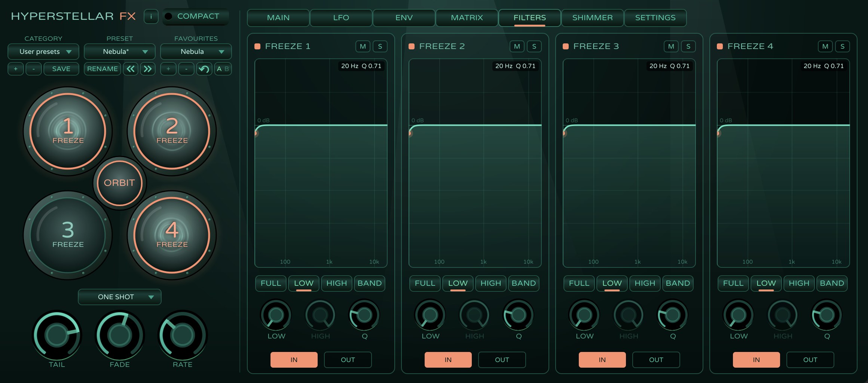The height and width of the screenshot is (383, 868).
Task: Open the Category dropdown showing User presets
Action: pos(43,52)
